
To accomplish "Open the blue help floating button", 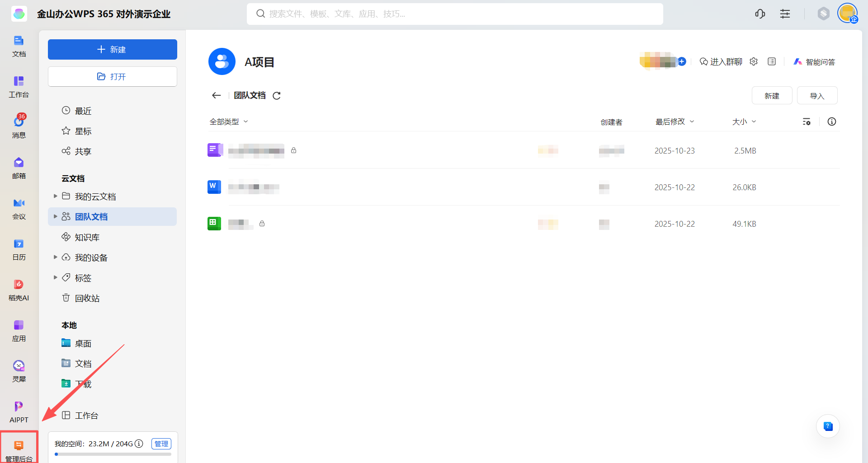I will tap(828, 426).
